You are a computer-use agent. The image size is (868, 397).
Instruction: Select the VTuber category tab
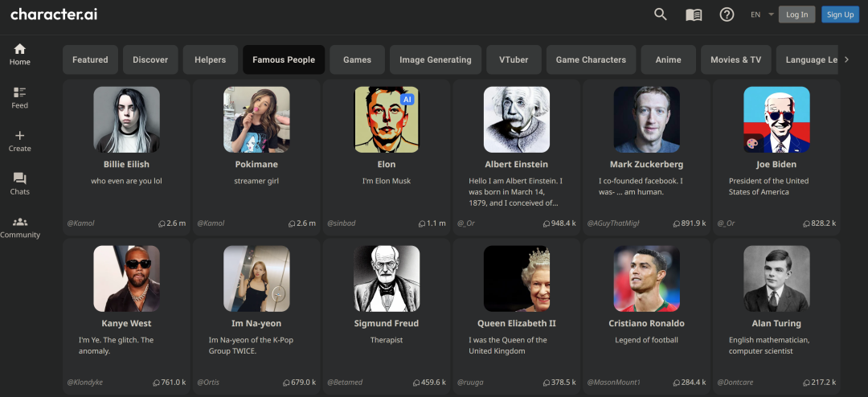tap(514, 59)
